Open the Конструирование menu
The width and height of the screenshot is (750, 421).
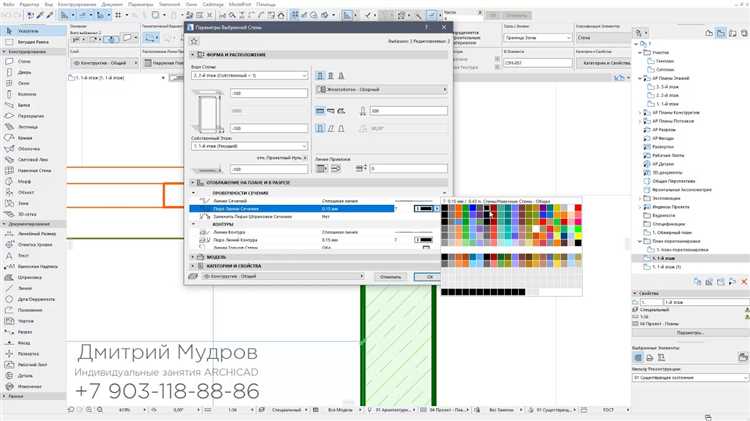tap(77, 4)
